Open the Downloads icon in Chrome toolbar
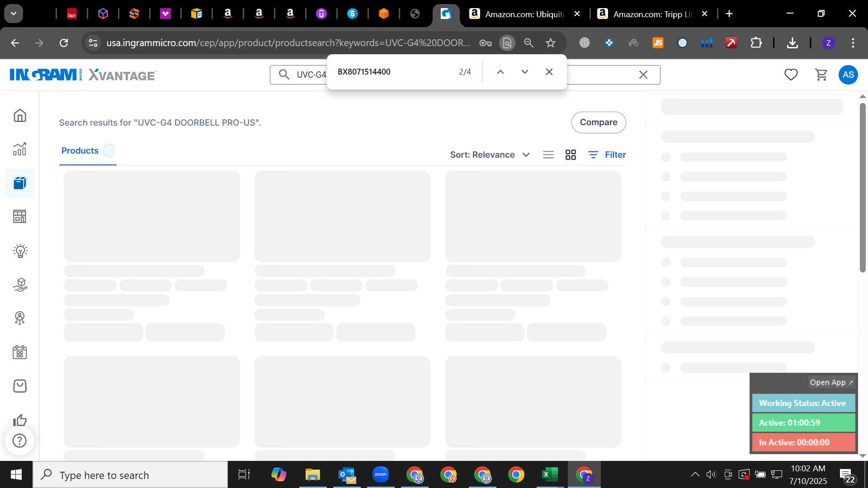Viewport: 868px width, 488px height. [792, 43]
